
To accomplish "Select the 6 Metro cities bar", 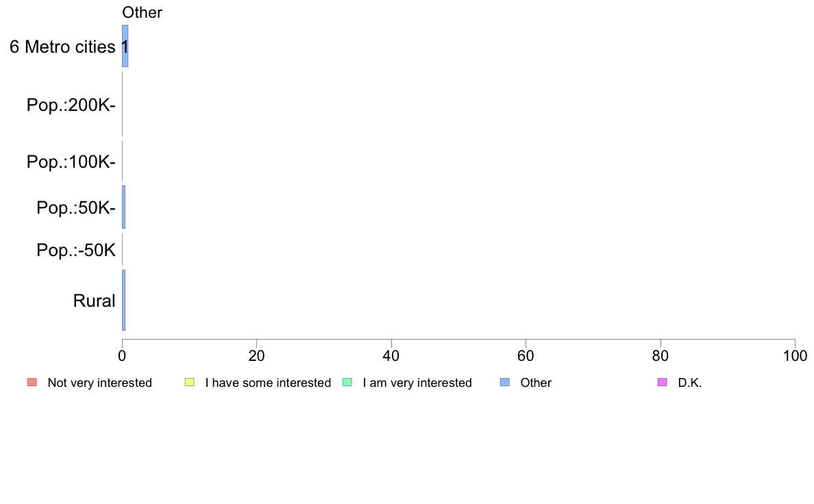I will pyautogui.click(x=125, y=46).
